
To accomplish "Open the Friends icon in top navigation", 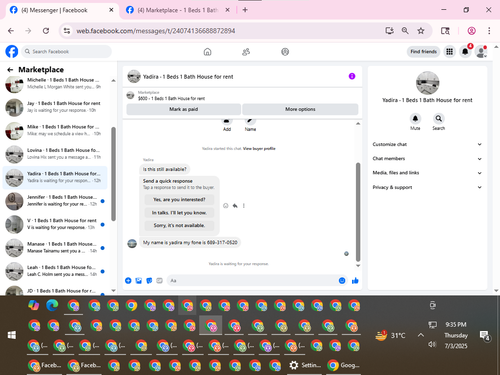I will click(246, 52).
